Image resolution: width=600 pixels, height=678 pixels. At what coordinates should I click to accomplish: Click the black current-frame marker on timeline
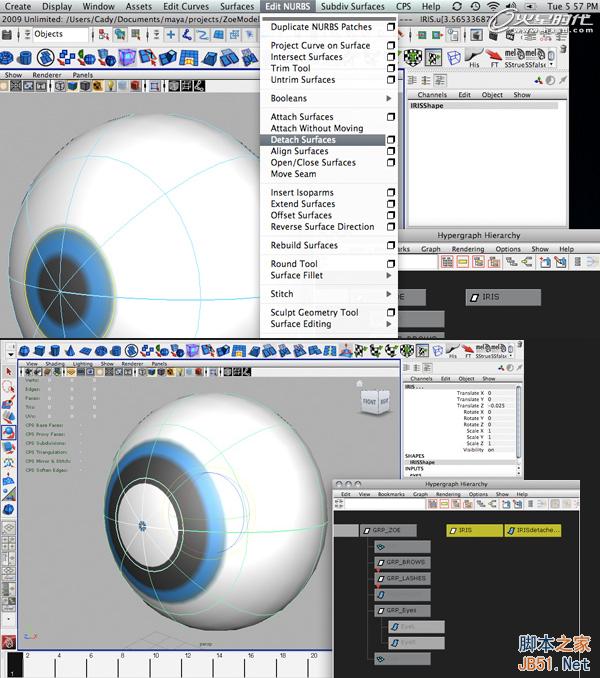pos(15,664)
